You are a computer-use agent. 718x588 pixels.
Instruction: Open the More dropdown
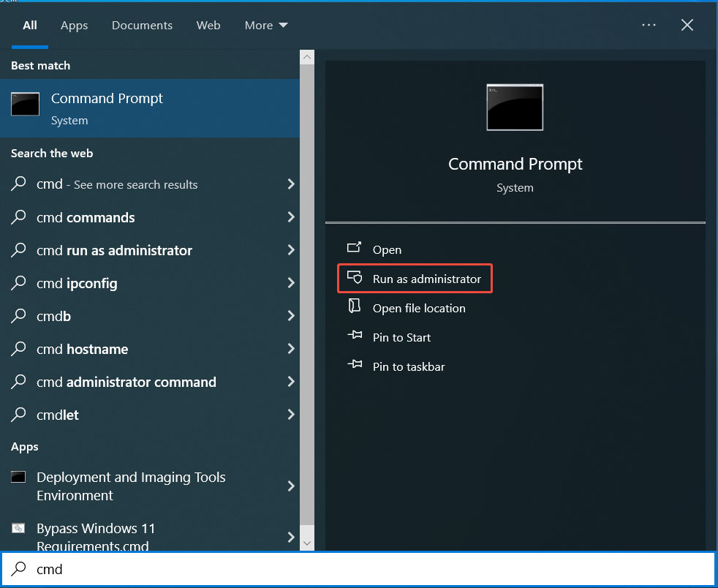(265, 25)
